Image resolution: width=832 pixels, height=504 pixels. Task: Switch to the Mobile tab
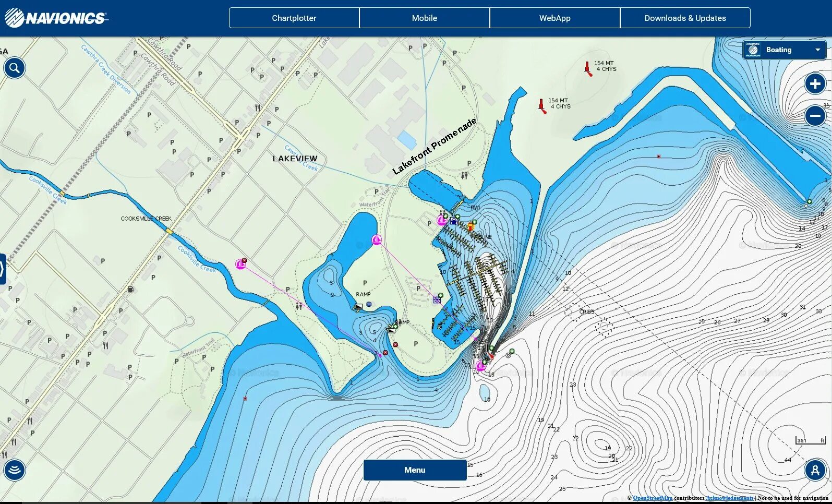(x=425, y=18)
